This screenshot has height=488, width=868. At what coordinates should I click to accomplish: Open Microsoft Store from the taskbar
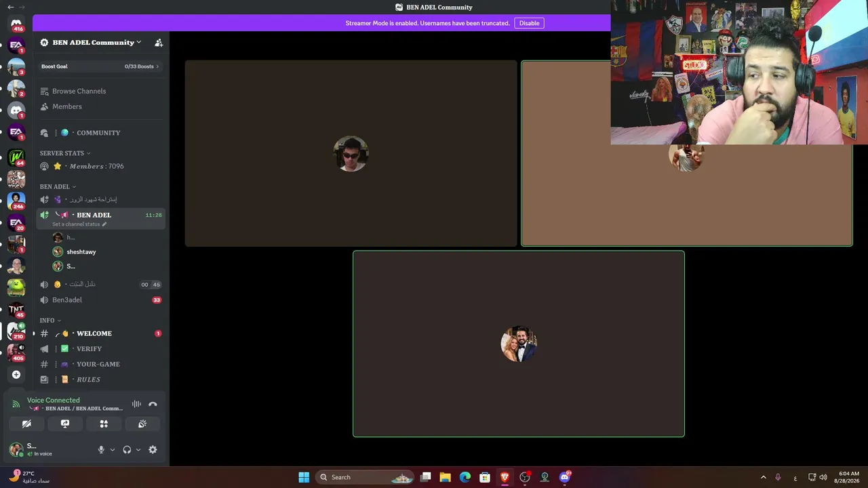coord(485,477)
